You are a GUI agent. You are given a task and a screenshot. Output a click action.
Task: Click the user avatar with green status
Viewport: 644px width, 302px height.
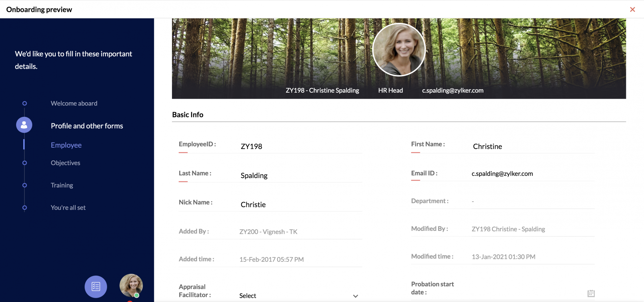[x=131, y=285]
